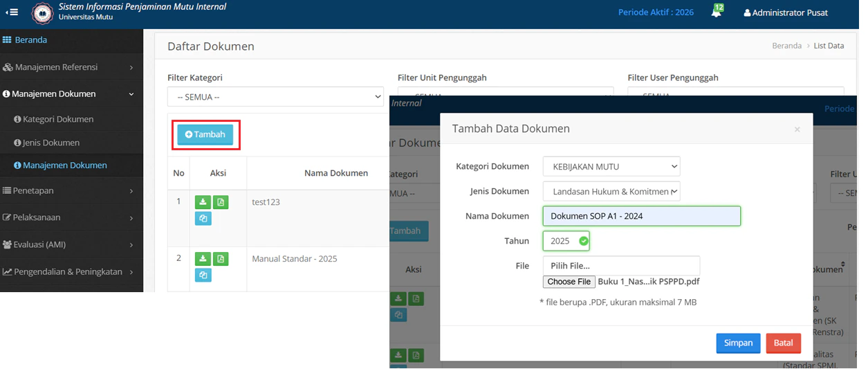Open the Filter Kategori dropdown

click(x=275, y=97)
